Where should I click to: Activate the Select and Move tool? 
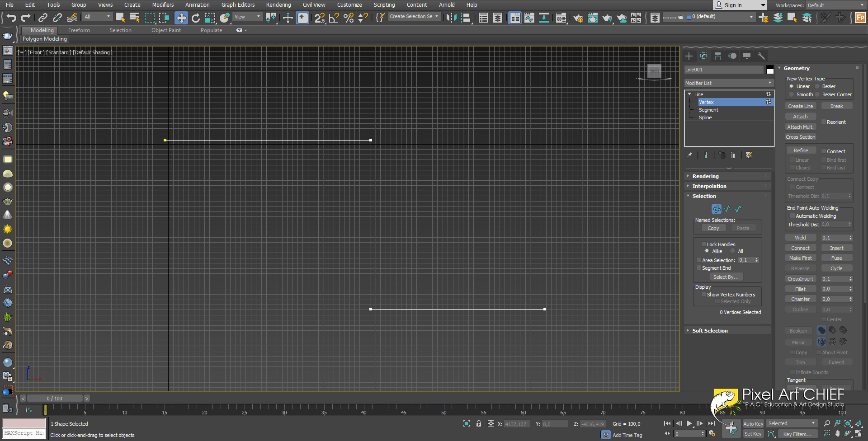(x=181, y=18)
